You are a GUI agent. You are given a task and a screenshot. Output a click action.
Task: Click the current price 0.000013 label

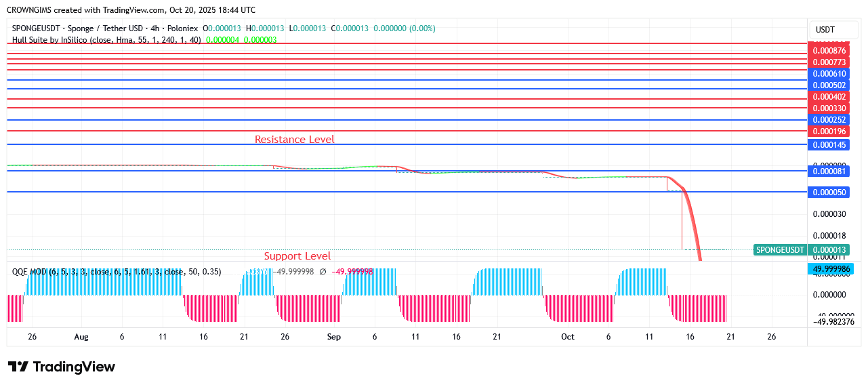click(x=829, y=250)
